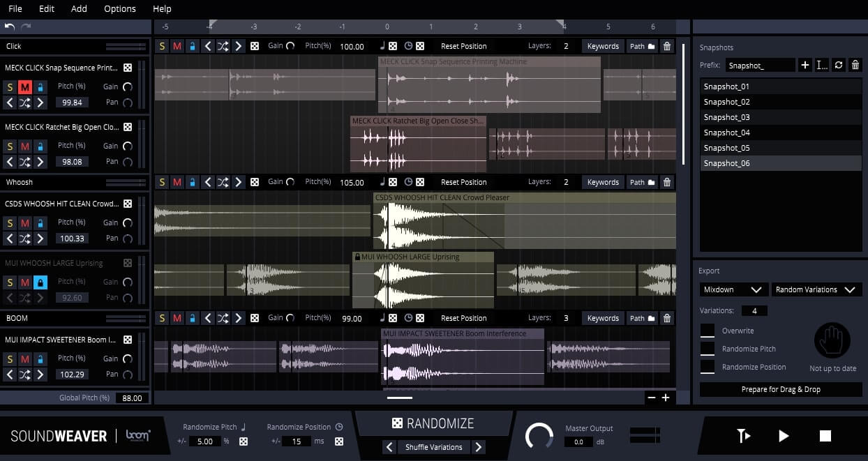Click the pitch randomize note icon on the Click track

click(382, 46)
